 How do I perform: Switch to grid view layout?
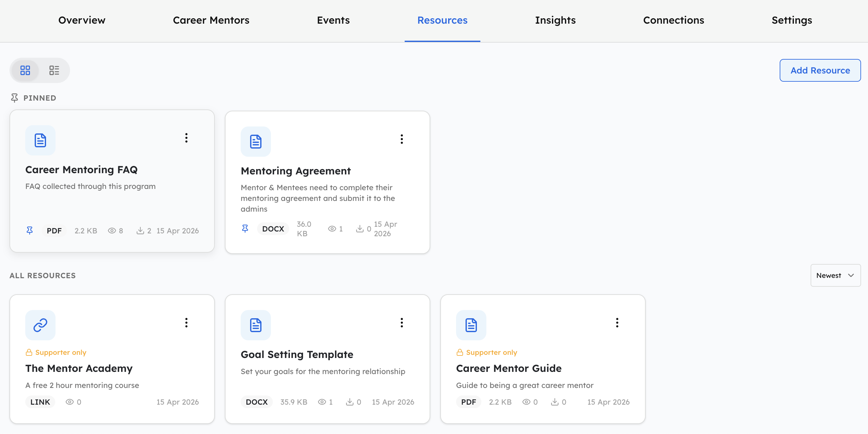coord(25,70)
